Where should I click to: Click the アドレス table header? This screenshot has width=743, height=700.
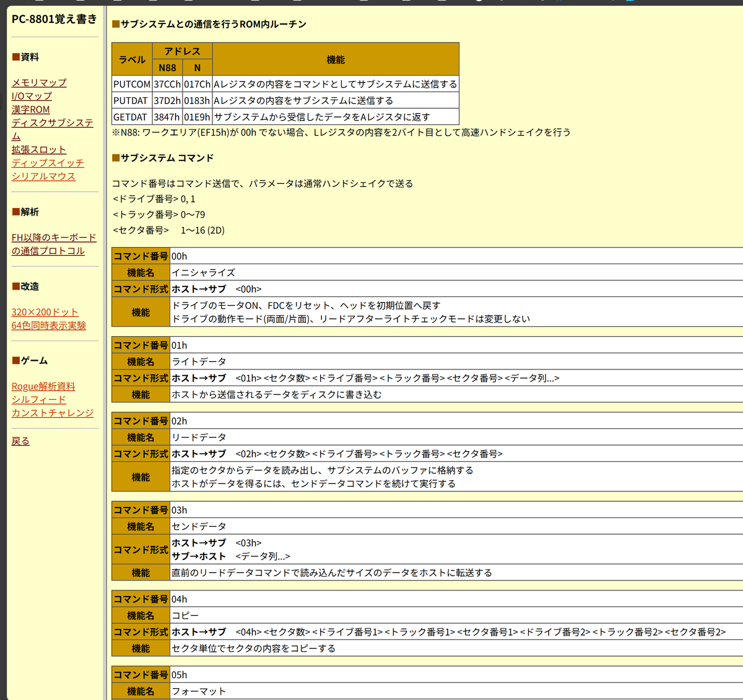coord(182,51)
